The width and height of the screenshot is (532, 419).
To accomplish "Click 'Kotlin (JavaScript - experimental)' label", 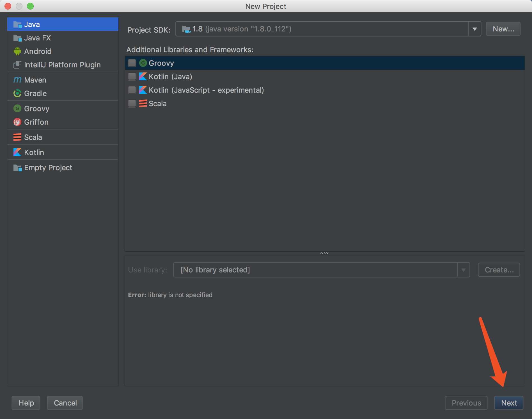I will point(206,90).
